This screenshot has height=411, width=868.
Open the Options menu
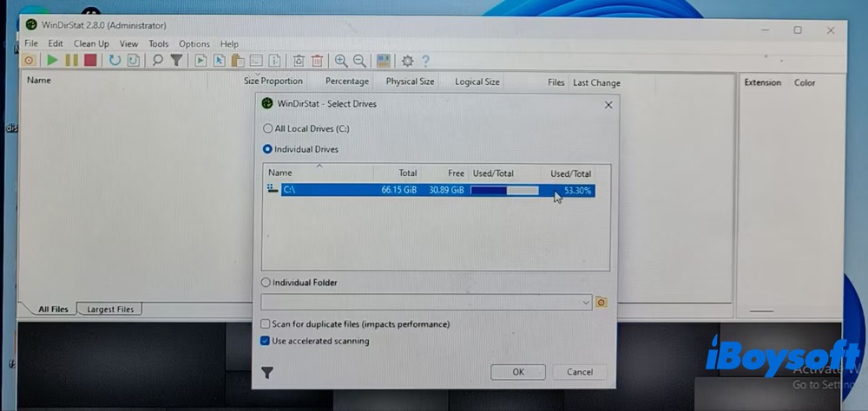[x=194, y=43]
